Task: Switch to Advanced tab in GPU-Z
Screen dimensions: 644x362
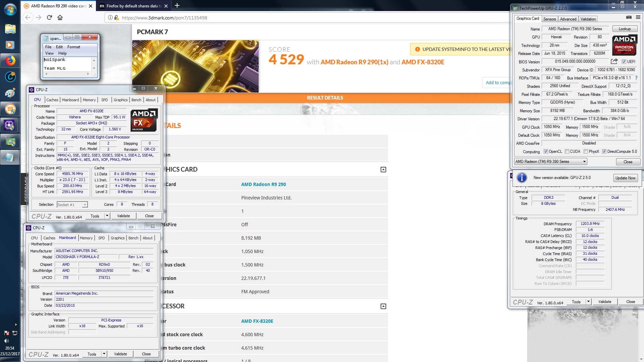Action: point(568,19)
